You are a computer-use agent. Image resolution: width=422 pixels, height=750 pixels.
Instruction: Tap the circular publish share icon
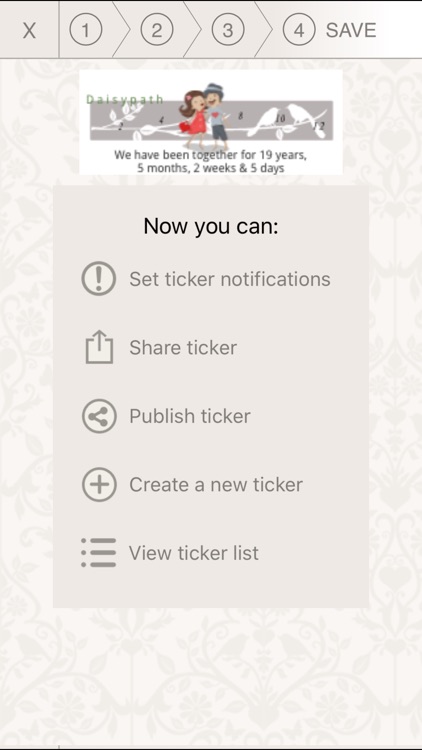coord(99,416)
